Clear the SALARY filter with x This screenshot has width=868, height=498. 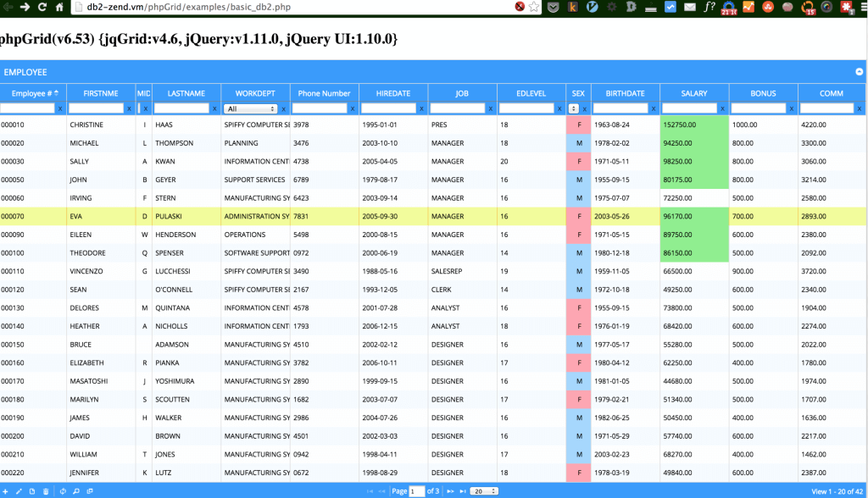tap(722, 109)
